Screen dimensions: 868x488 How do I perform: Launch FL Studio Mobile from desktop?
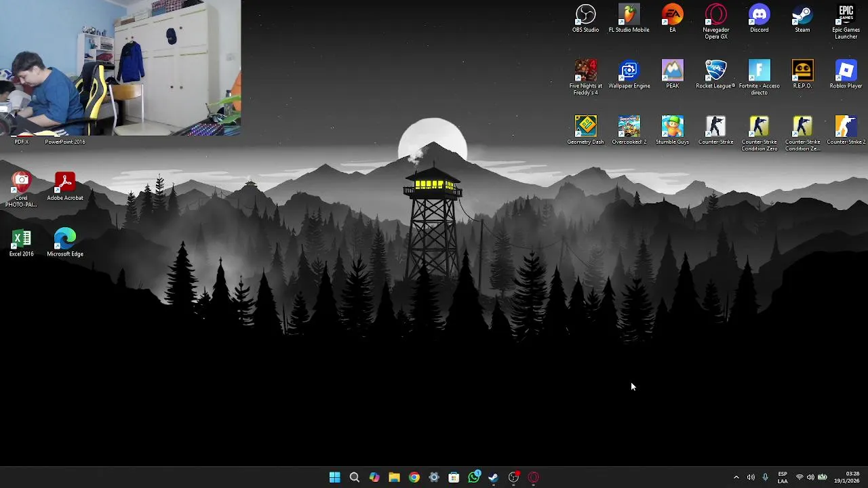click(629, 18)
